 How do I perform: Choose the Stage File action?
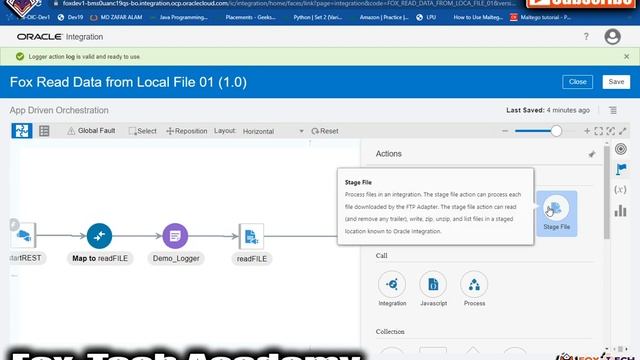coord(556,213)
